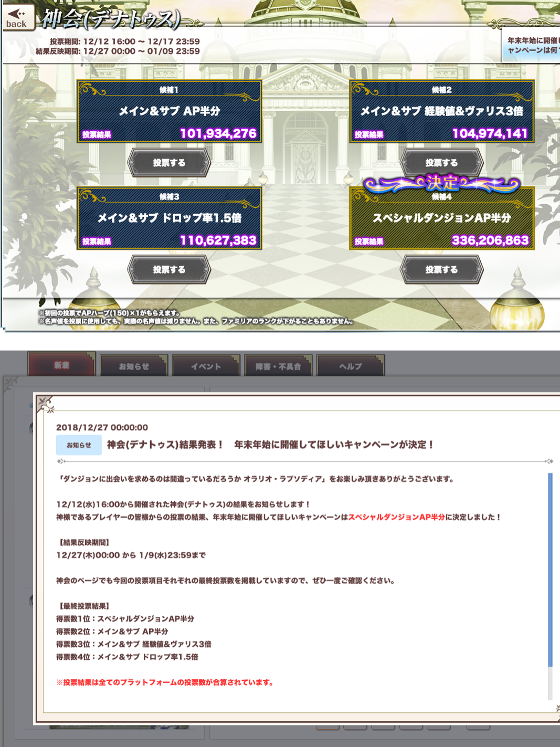Select the メイン&サブ ドロップ率1.5倍 candidate title
The width and height of the screenshot is (560, 747).
coord(169,218)
